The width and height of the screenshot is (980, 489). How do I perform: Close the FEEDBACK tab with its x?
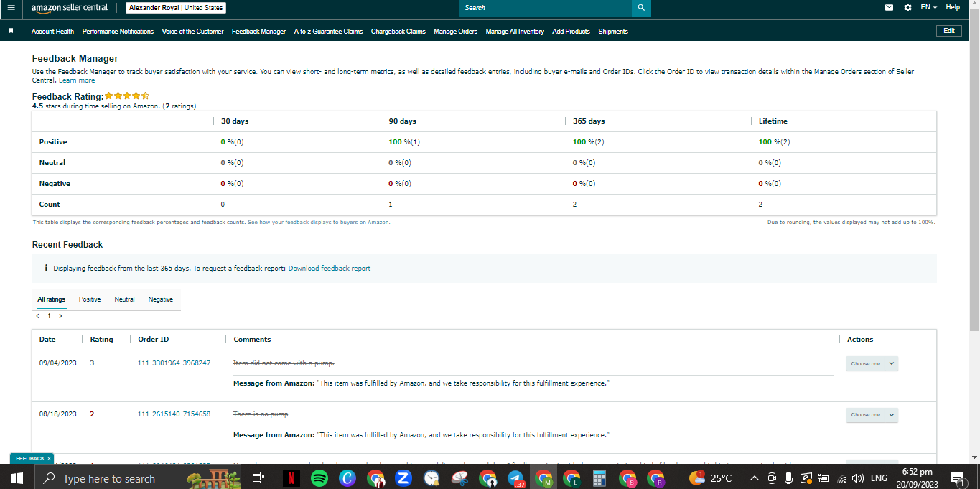[x=50, y=458]
